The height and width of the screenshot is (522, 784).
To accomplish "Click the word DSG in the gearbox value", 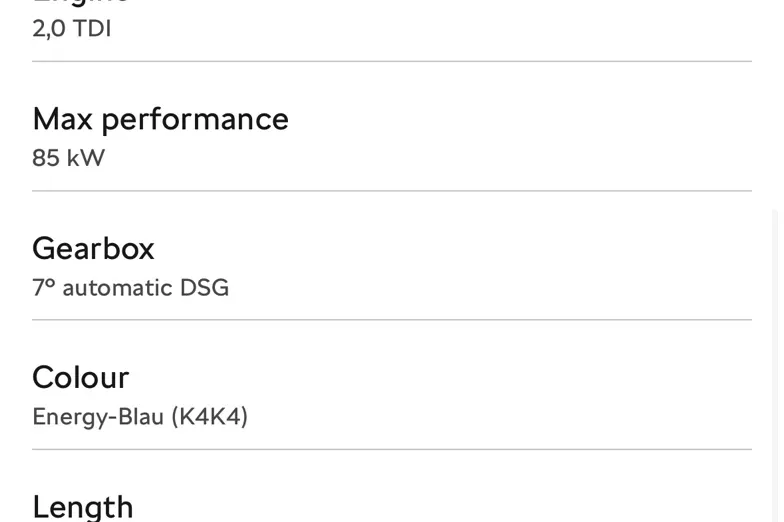I will (204, 288).
